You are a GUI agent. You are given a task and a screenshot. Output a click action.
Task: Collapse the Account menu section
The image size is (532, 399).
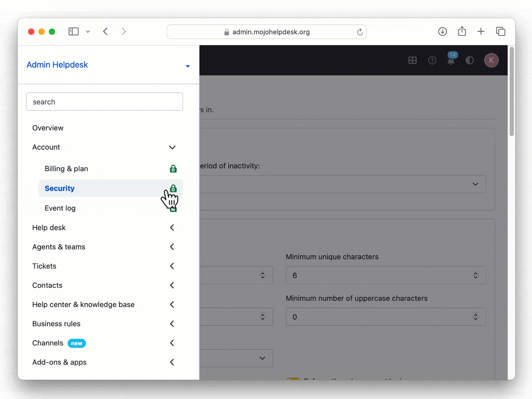click(172, 147)
